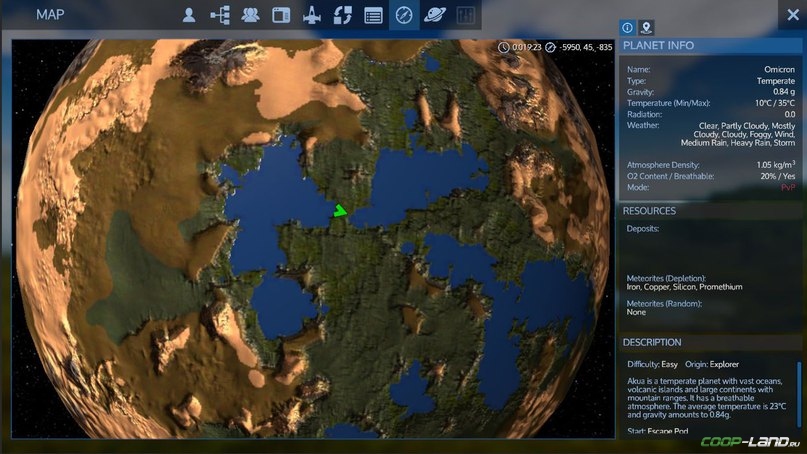
Task: Click the coordinates readout -5950, 45, -835
Action: 586,47
